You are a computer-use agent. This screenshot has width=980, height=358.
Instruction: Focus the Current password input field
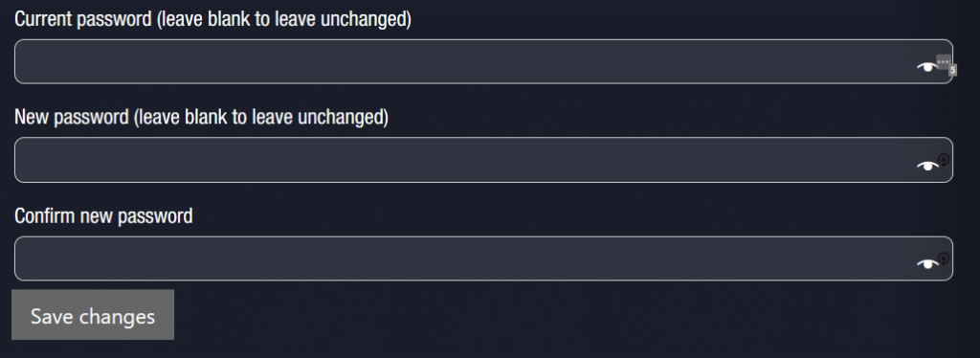(x=483, y=61)
